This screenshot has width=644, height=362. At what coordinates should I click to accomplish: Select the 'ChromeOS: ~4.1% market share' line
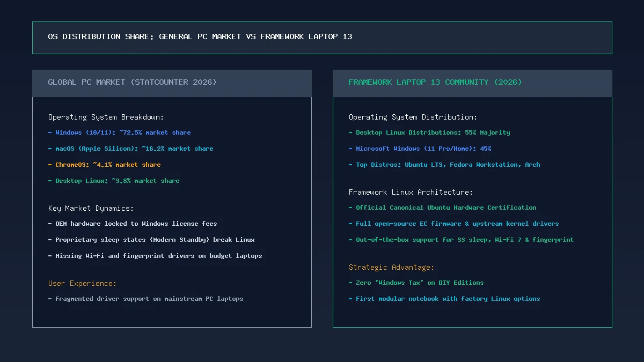104,165
